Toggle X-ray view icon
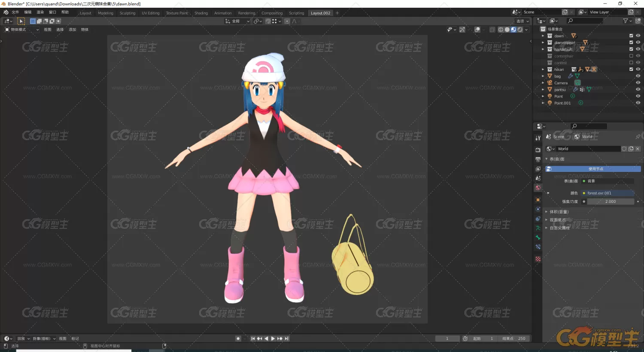This screenshot has width=644, height=352. coord(492,30)
